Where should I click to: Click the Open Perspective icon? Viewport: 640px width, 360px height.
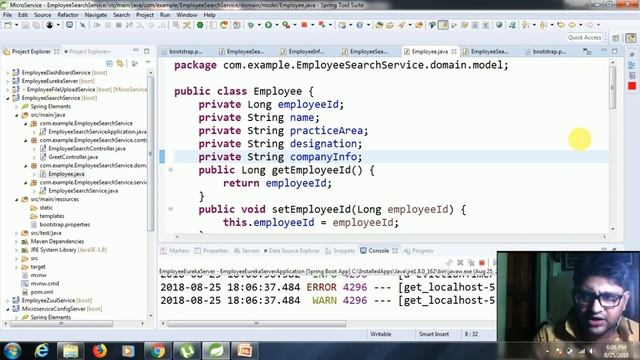tap(616, 38)
